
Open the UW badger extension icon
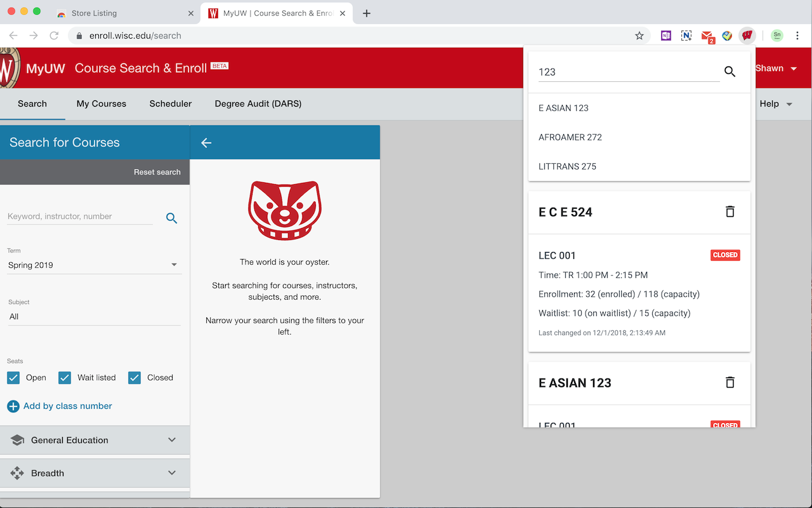pyautogui.click(x=747, y=36)
